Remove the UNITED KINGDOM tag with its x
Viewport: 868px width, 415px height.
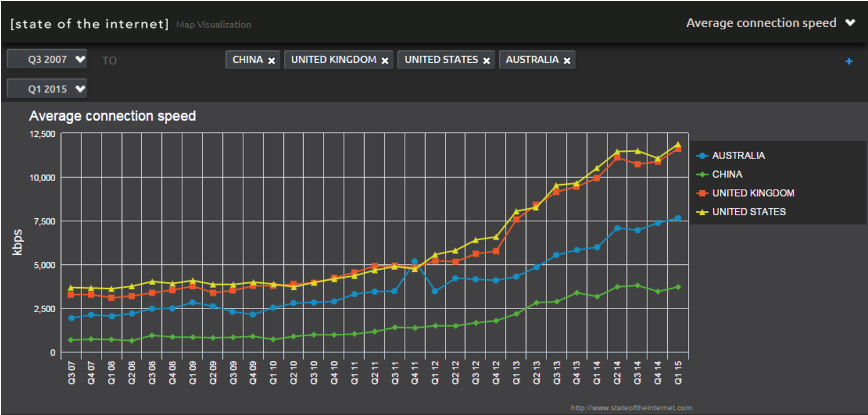click(x=385, y=60)
